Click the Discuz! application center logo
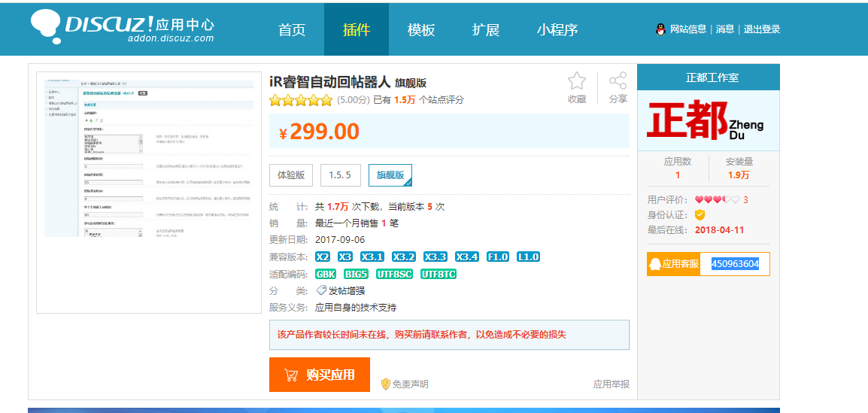The width and height of the screenshot is (868, 413). point(123,26)
